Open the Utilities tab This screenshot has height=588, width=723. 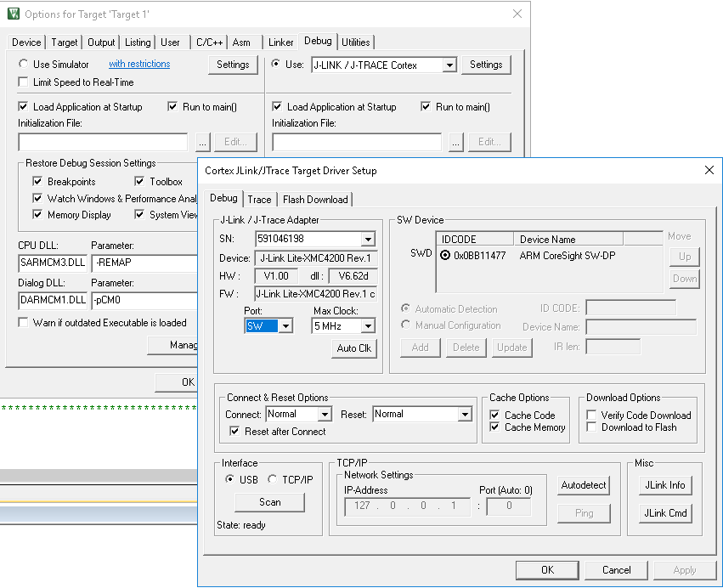point(355,42)
